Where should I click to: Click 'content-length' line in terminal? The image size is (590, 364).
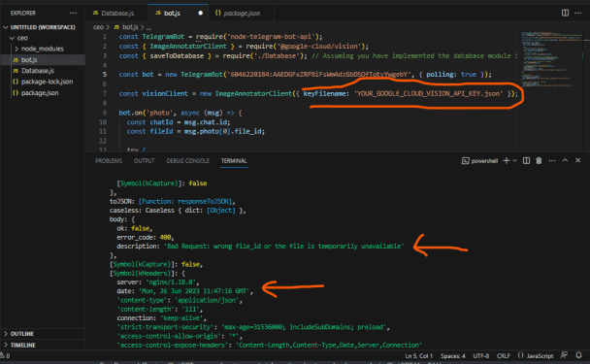159,310
